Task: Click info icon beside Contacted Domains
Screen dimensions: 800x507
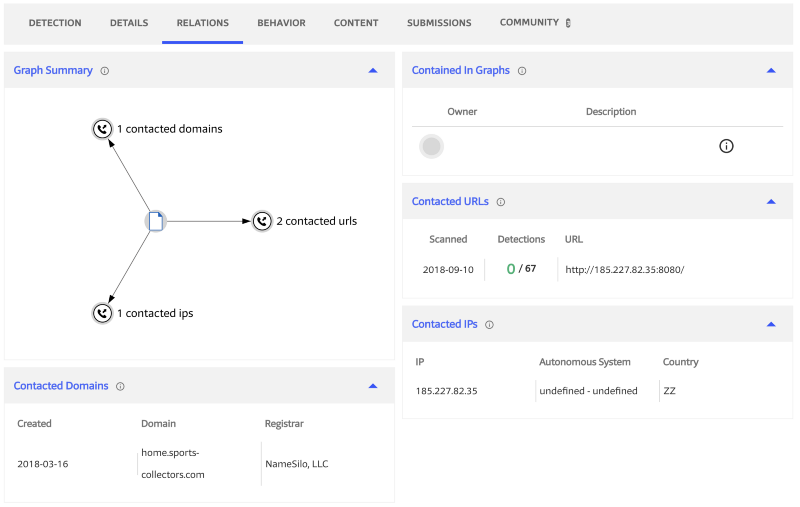Action: 120,386
